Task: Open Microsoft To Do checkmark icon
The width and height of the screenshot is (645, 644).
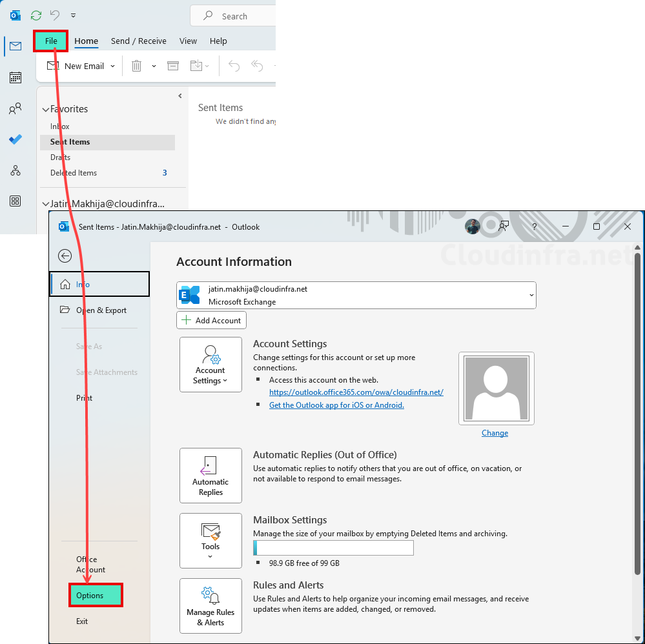Action: (x=15, y=139)
